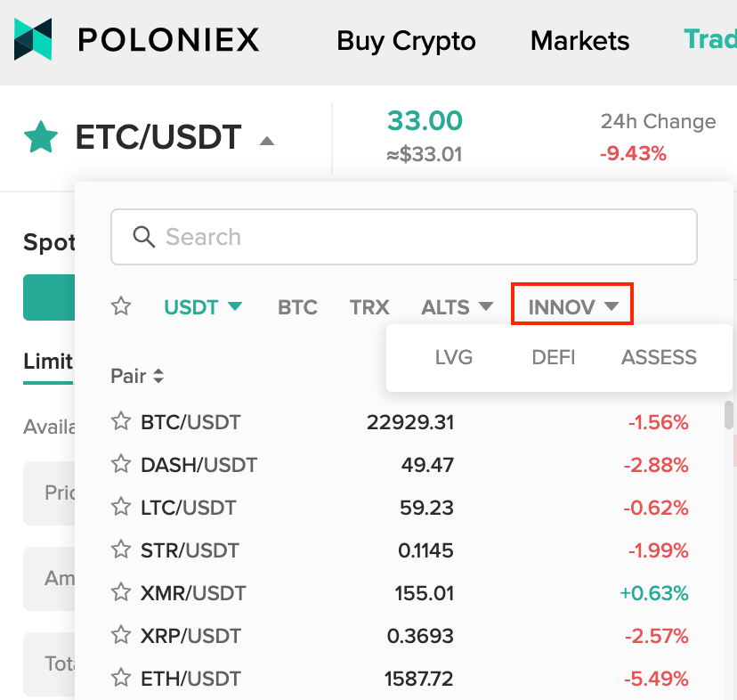Switch to the BTC market tab
This screenshot has height=700, width=737.
(297, 307)
